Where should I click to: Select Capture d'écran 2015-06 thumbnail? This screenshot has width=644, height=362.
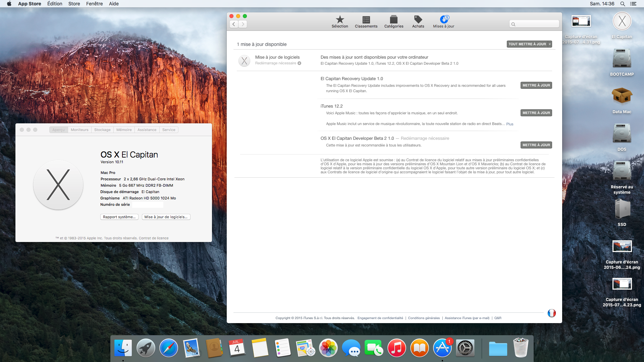(x=622, y=246)
